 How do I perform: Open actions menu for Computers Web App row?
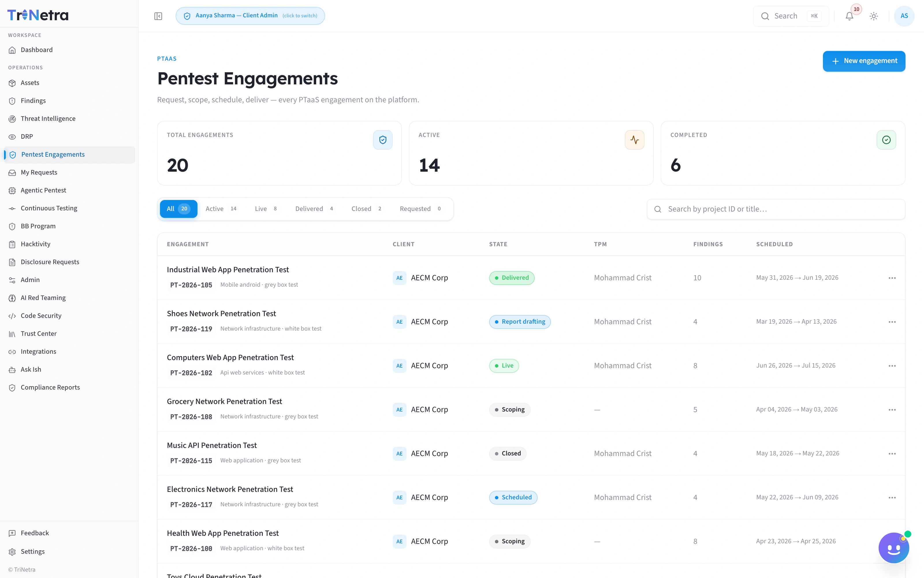[x=892, y=366]
